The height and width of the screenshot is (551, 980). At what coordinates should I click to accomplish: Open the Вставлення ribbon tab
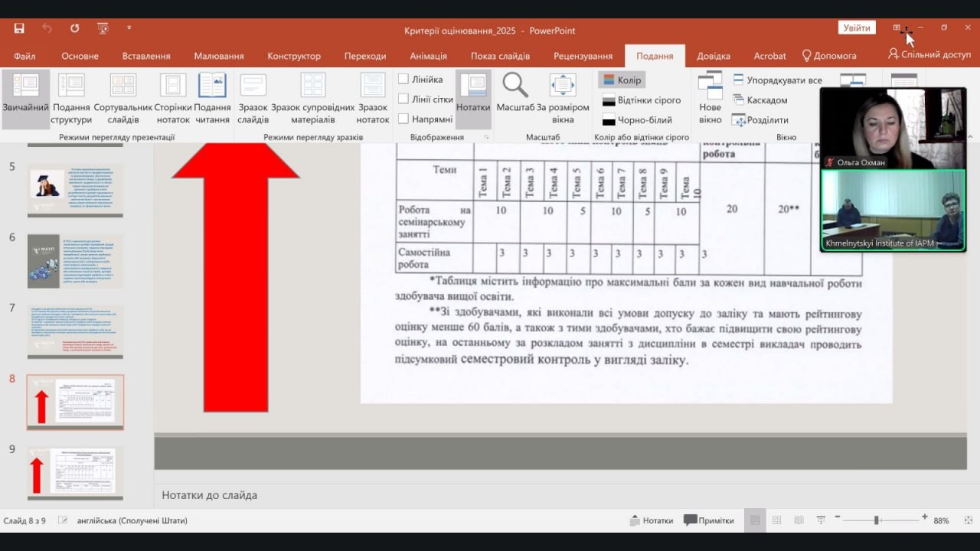pos(146,56)
